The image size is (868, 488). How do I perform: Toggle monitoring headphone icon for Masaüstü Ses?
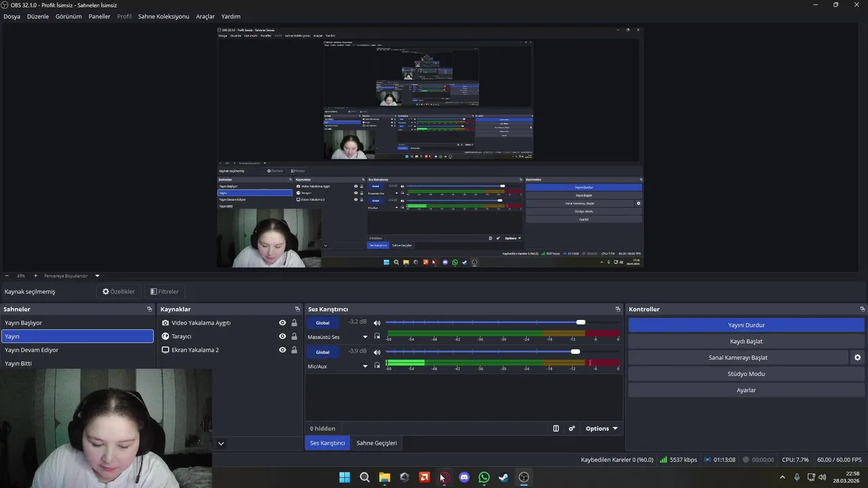[377, 337]
